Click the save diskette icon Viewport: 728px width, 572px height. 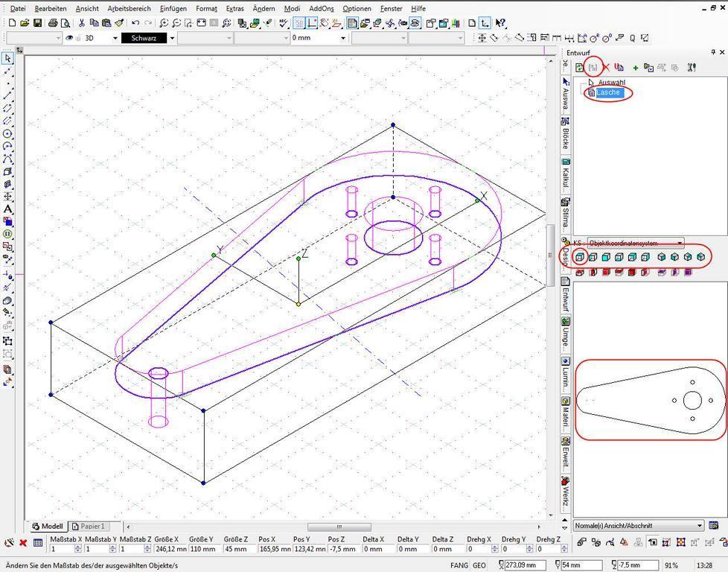coord(38,23)
